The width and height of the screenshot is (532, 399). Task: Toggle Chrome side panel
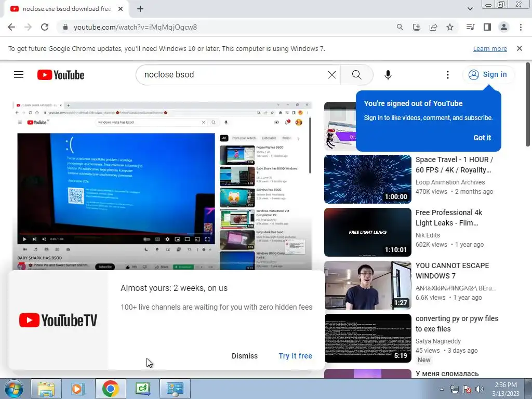pos(487,27)
